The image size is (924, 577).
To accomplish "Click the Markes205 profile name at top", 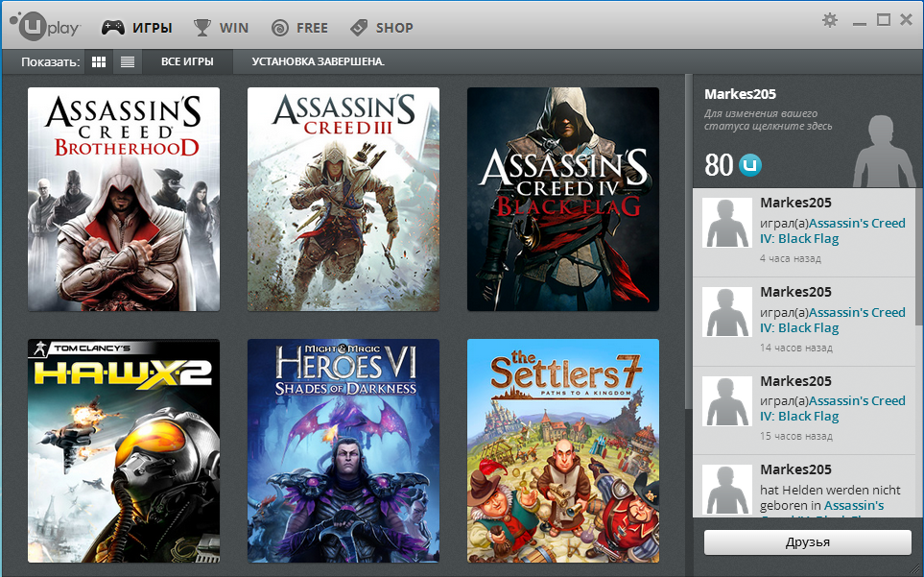I will [740, 94].
